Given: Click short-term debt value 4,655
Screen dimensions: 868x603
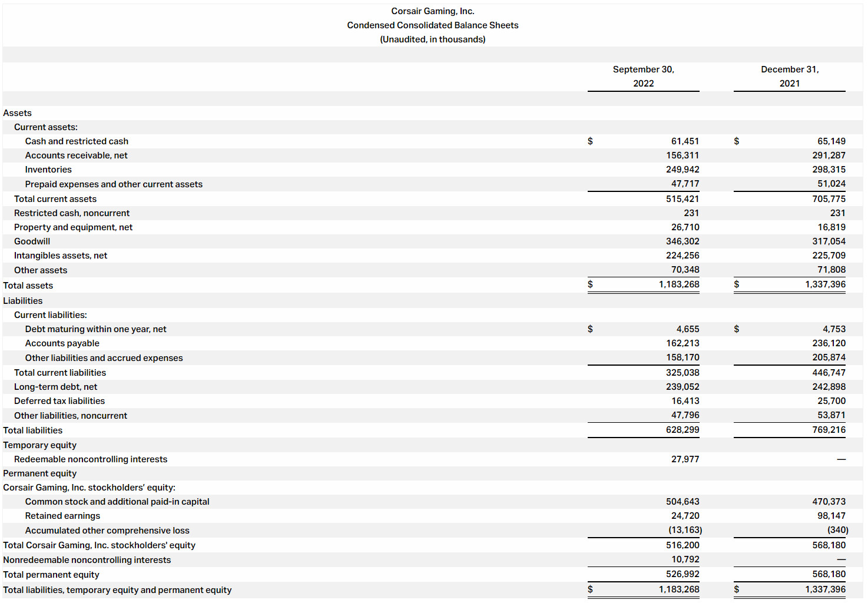Looking at the screenshot, I should (x=688, y=329).
